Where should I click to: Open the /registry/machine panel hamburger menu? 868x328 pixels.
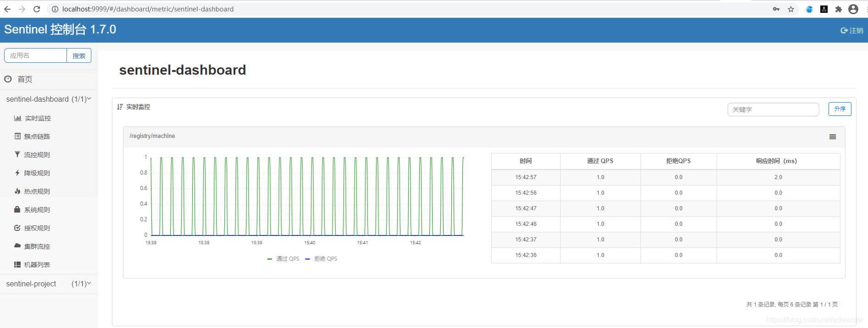(833, 137)
